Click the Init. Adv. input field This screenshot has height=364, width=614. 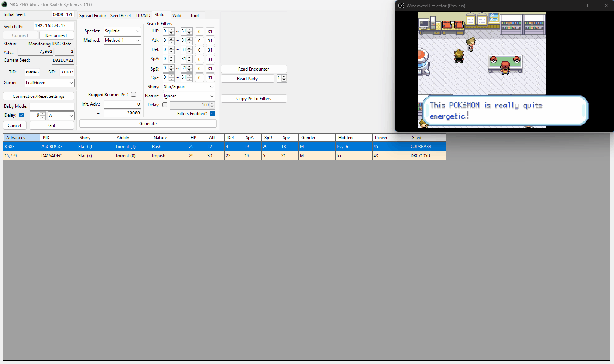pos(122,104)
